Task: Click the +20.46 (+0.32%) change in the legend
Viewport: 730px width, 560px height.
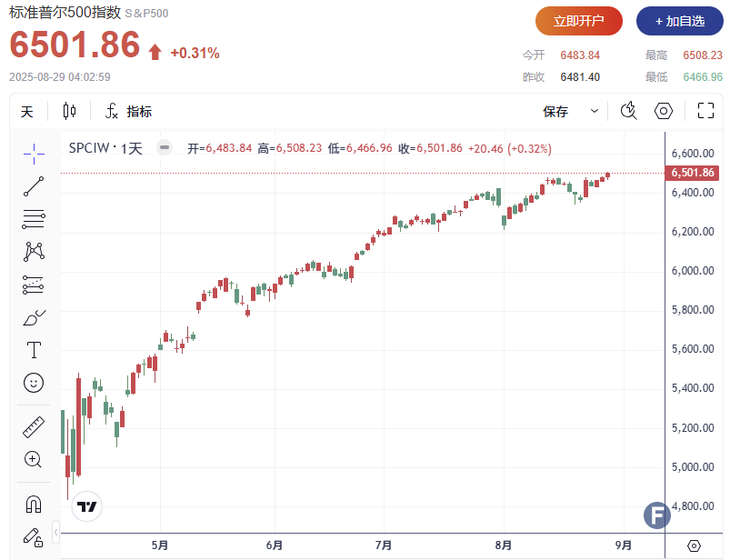Action: click(x=510, y=148)
